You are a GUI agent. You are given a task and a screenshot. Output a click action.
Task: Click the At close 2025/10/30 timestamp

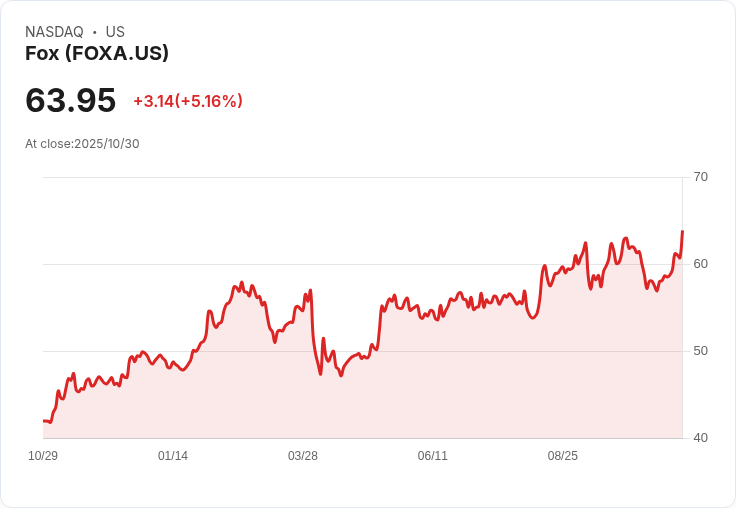pyautogui.click(x=82, y=143)
